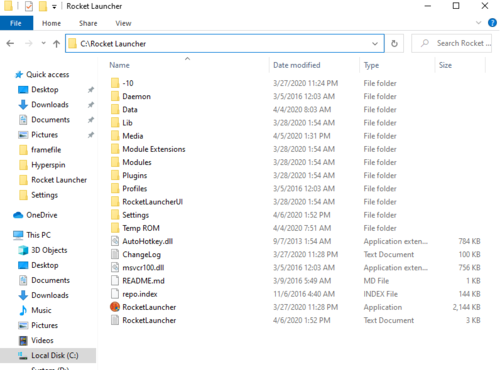This screenshot has height=370, width=500.
Task: Select the Plugins folder icon
Action: tap(115, 175)
